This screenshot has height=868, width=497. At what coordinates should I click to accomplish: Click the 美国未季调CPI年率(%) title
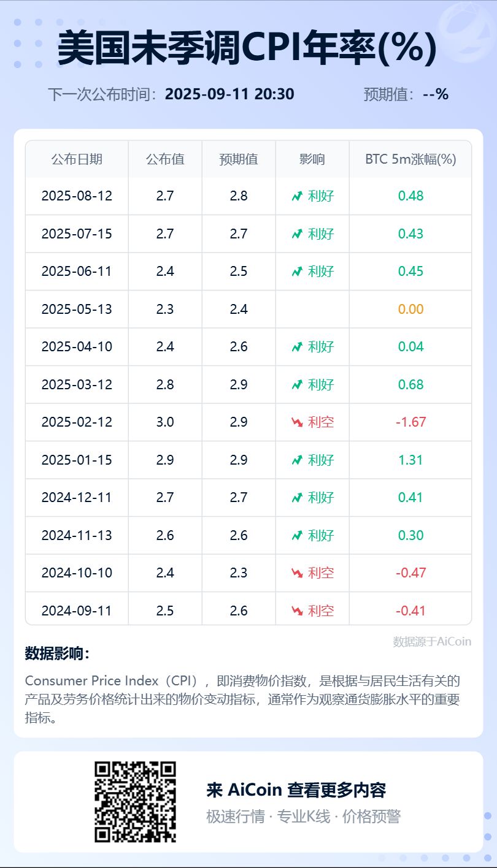coord(247,49)
